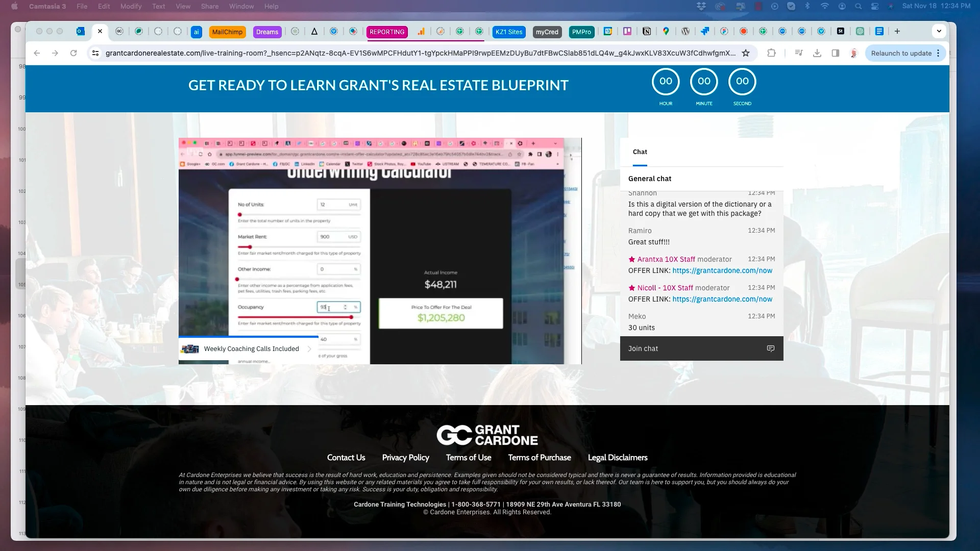980x551 pixels.
Task: Open the Trello bookmark in the bookmarks bar
Action: click(627, 32)
